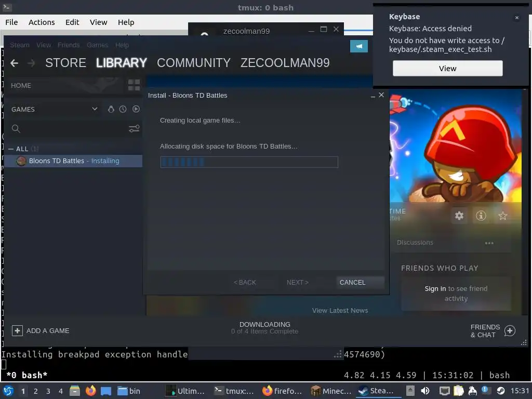This screenshot has height=399, width=532.
Task: Open game settings gear icon
Action: (459, 216)
